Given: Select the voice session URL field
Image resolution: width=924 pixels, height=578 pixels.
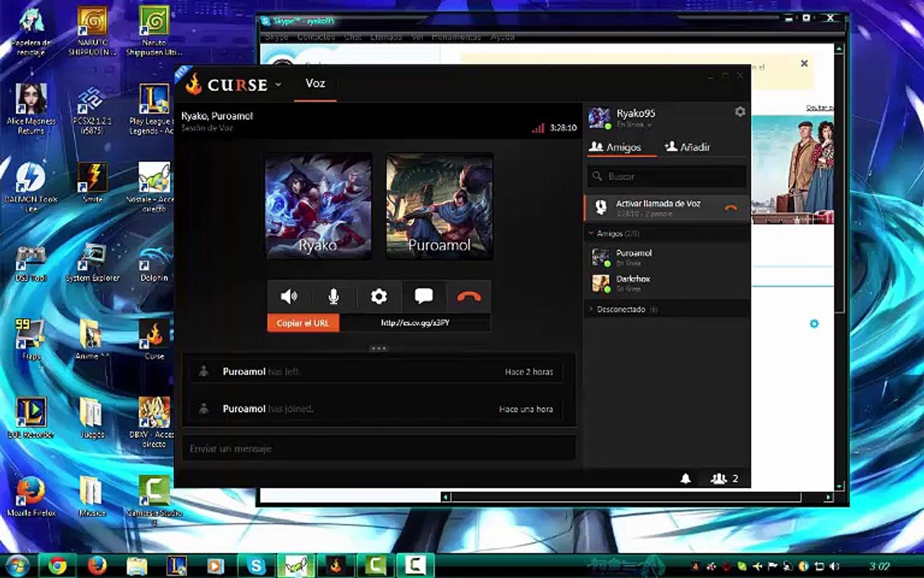Looking at the screenshot, I should 415,324.
